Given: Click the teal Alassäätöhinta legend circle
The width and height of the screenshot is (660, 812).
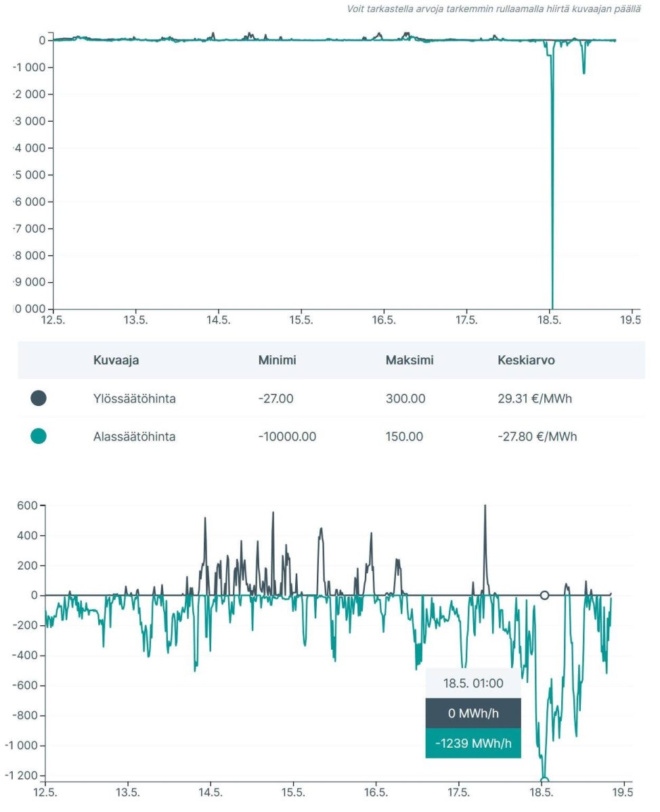Looking at the screenshot, I should point(39,436).
